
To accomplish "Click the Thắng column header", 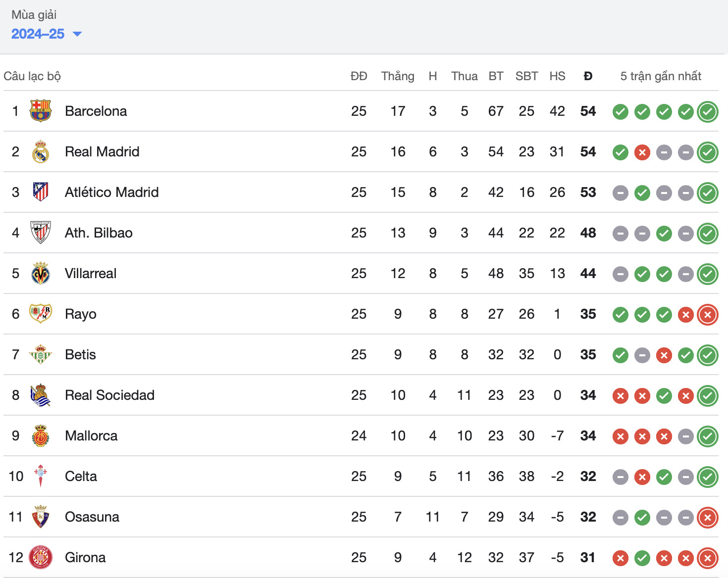I will click(398, 76).
